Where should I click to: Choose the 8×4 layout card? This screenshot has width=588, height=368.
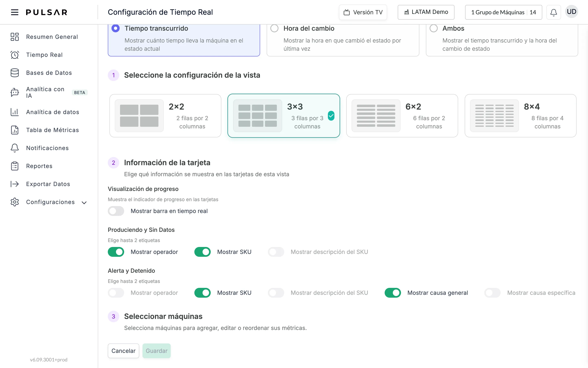(520, 116)
